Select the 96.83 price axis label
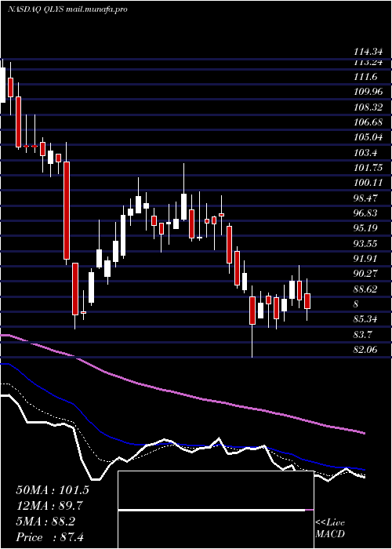This screenshot has height=549, width=392. (x=365, y=213)
